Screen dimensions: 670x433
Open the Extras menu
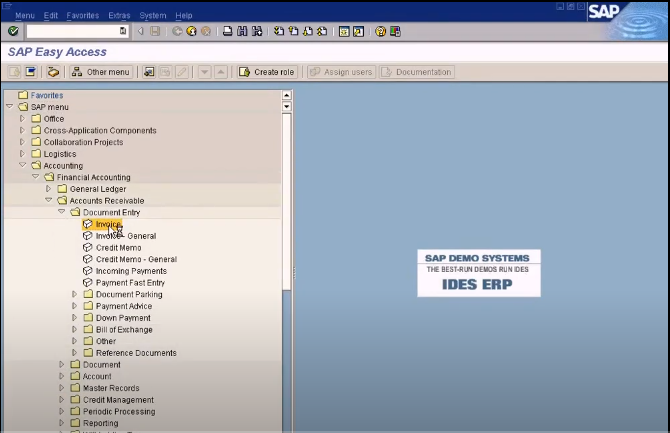point(119,15)
